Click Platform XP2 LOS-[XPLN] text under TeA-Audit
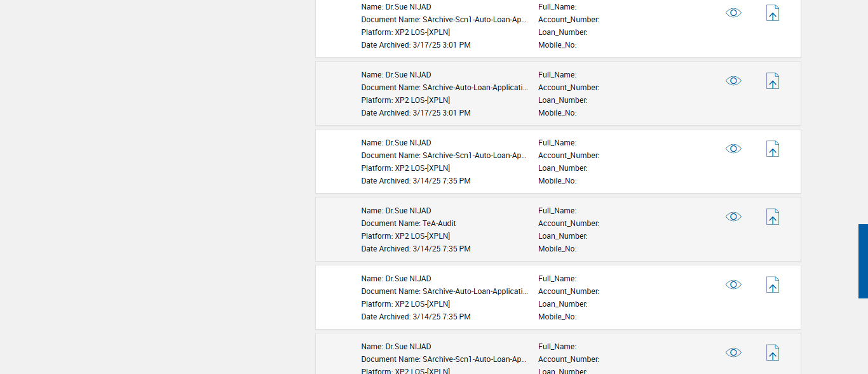 coord(405,236)
